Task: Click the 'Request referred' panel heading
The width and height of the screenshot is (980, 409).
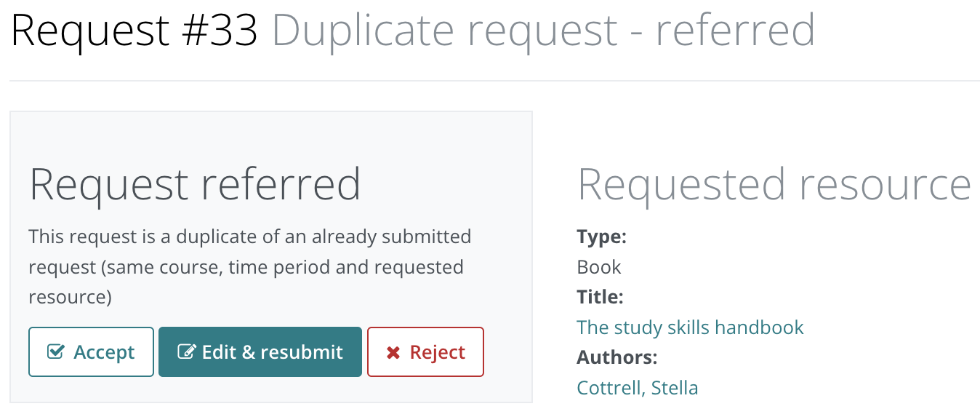Action: pos(195,183)
